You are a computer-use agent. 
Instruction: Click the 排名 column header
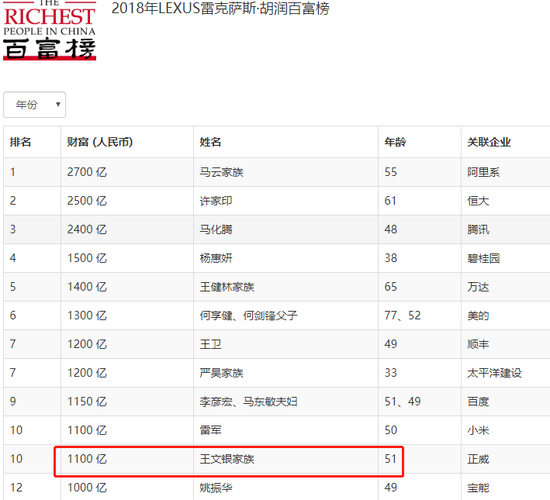[x=21, y=142]
